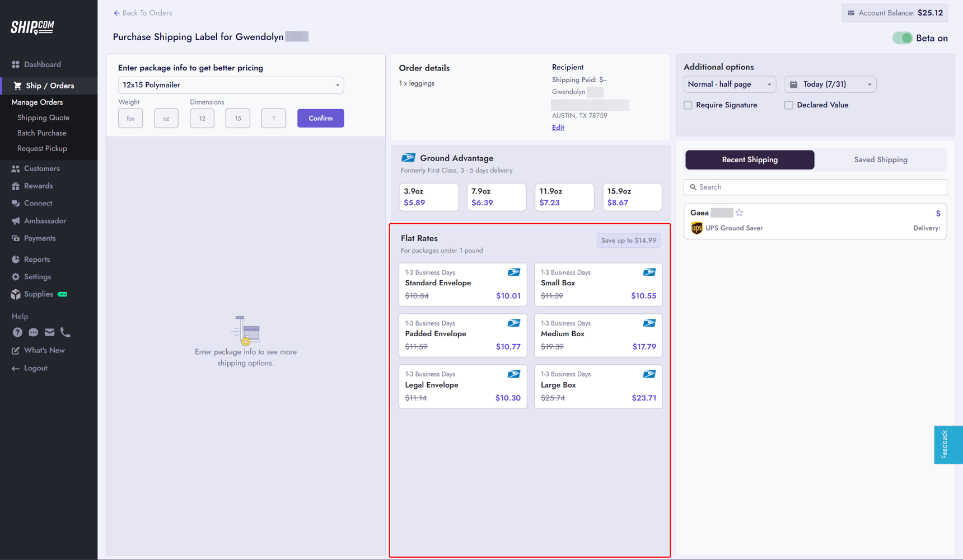Click the recent shipping Search field
The height and width of the screenshot is (560, 963).
tap(815, 187)
